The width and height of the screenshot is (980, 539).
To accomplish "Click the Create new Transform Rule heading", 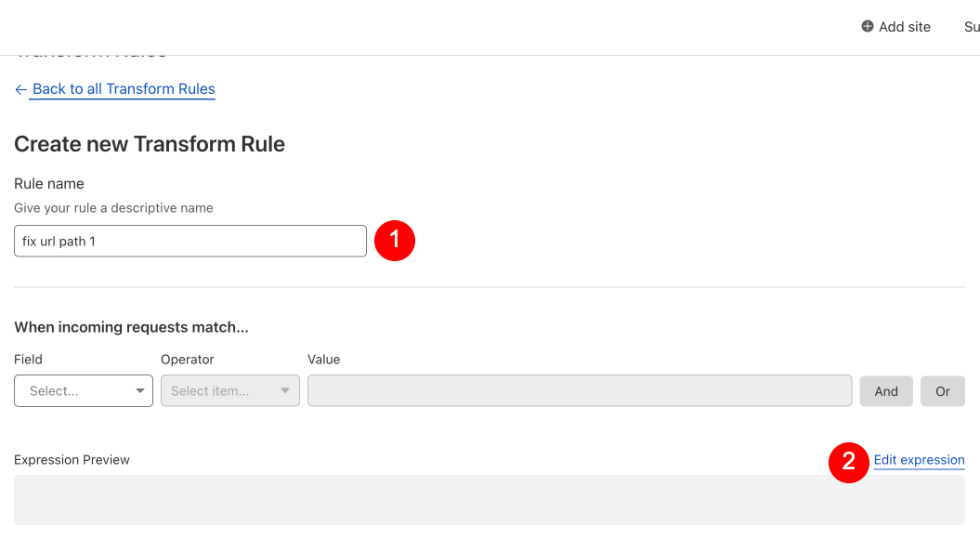I will tap(150, 144).
